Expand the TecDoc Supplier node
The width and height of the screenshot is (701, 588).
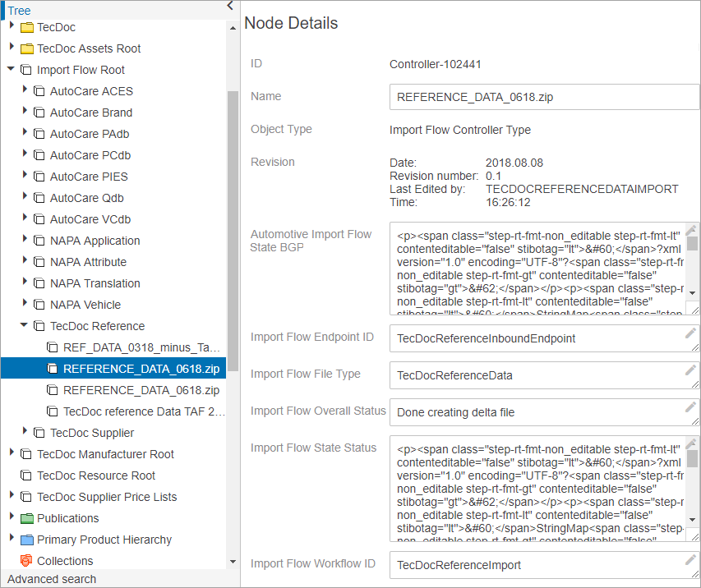25,431
